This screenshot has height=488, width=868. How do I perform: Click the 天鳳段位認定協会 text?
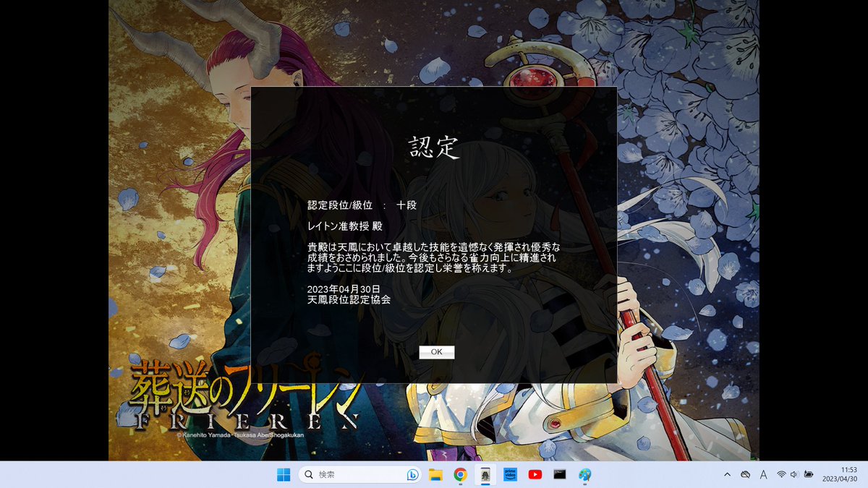(349, 299)
